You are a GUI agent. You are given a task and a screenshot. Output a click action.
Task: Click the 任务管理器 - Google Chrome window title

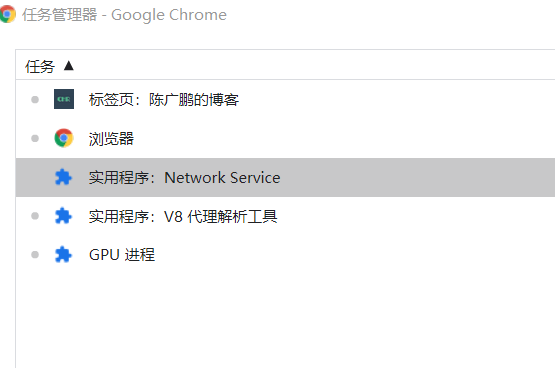pyautogui.click(x=124, y=15)
